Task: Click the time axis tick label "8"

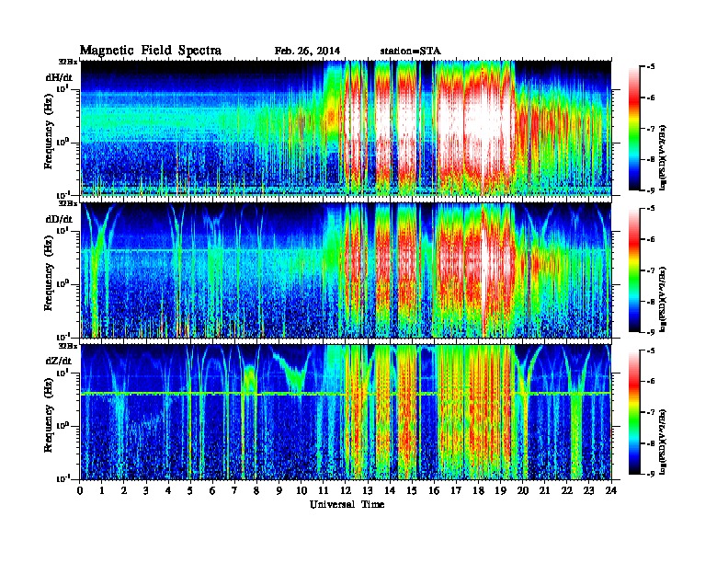Action: click(256, 490)
